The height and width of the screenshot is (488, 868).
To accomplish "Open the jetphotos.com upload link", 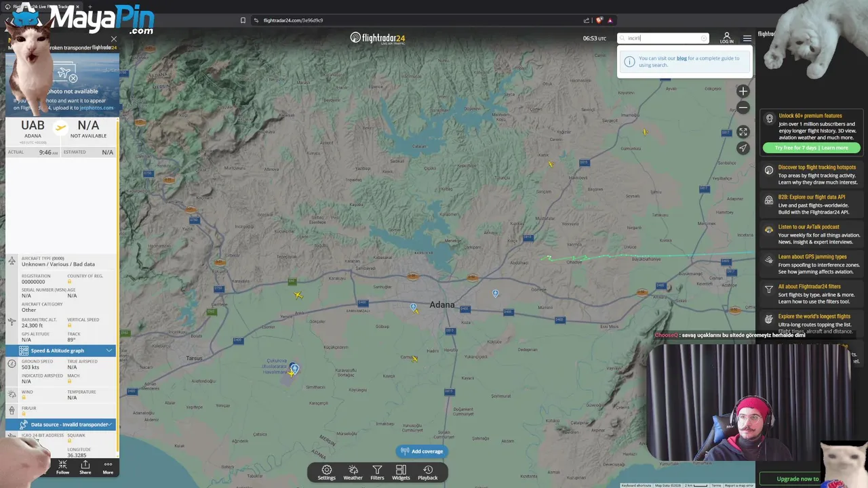I will [96, 108].
